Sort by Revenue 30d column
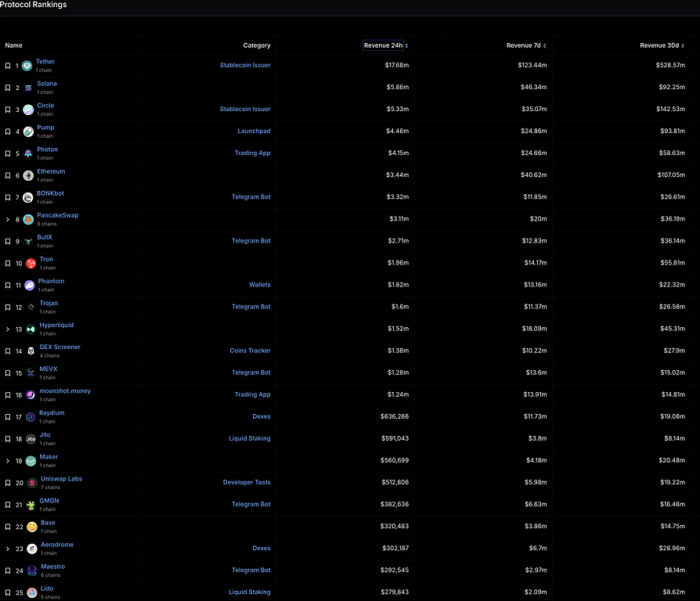700x601 pixels. pyautogui.click(x=663, y=45)
